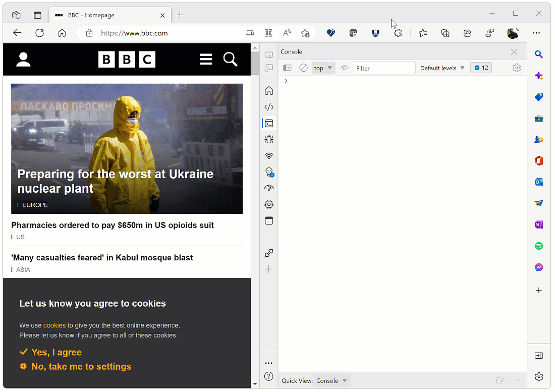Open a new browser tab
555x392 pixels.
coord(180,15)
